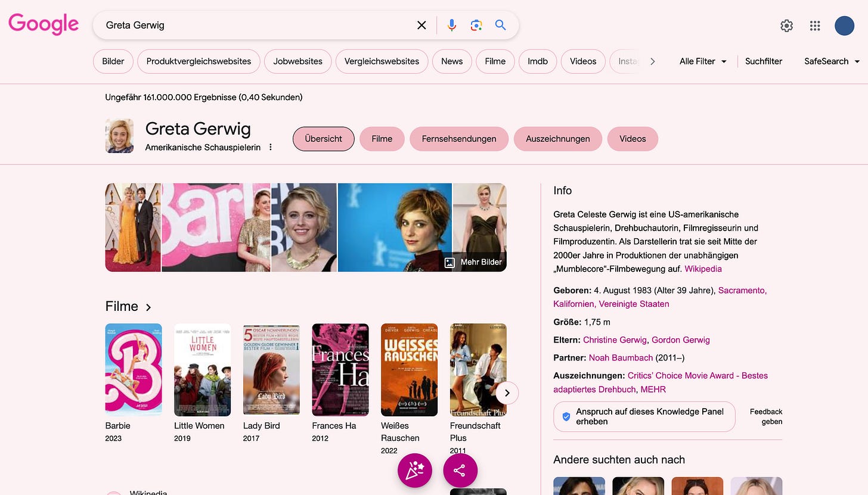
Task: Open Google Lens image search icon
Action: click(x=476, y=25)
